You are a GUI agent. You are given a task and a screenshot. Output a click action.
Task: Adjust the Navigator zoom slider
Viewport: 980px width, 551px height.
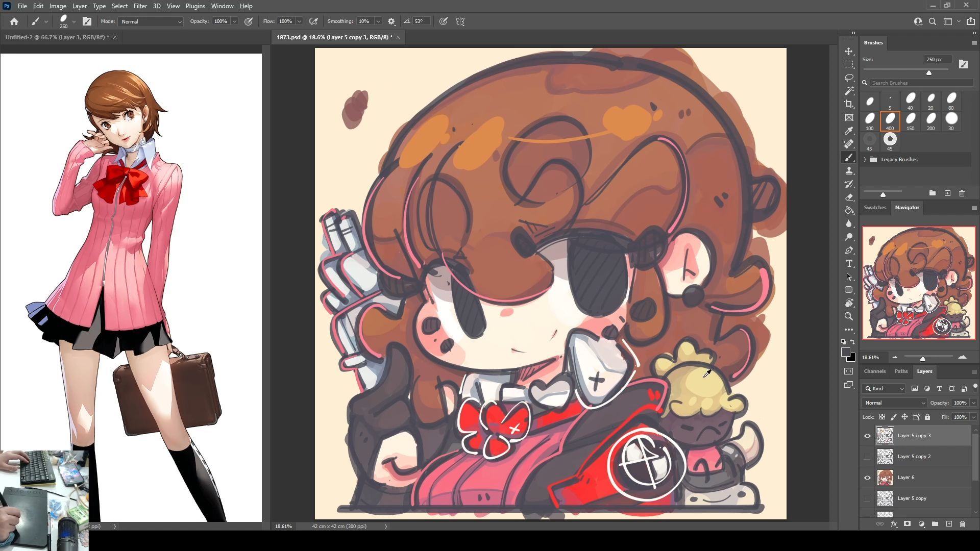pyautogui.click(x=922, y=359)
